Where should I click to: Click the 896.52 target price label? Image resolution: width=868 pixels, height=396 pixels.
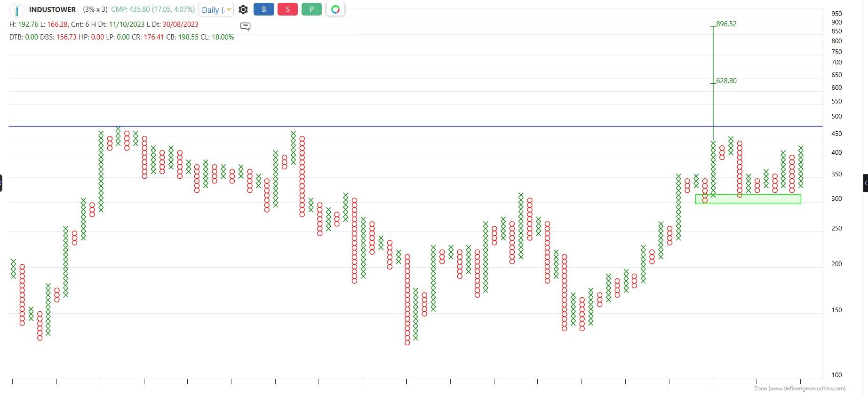(726, 24)
